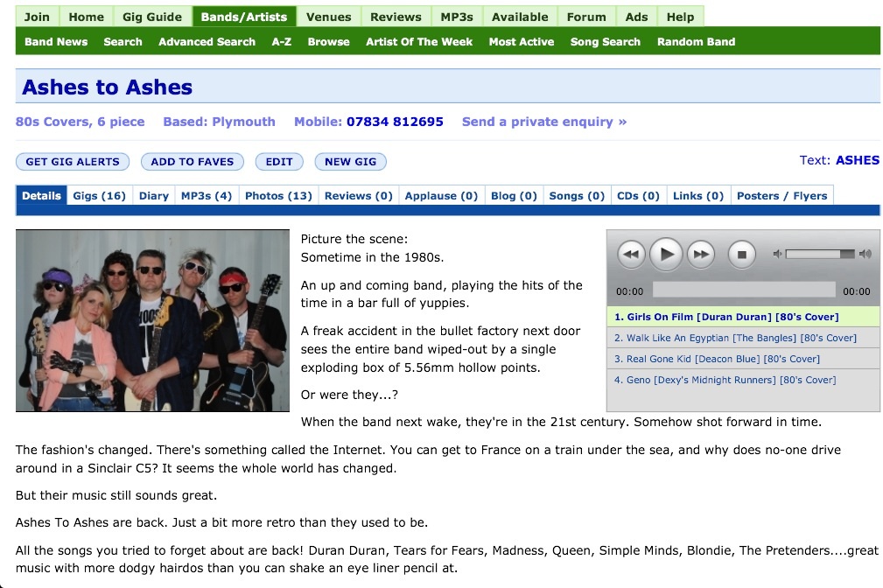Play the selected track in the audio player
Viewport: 883px width, 588px height.
point(666,254)
